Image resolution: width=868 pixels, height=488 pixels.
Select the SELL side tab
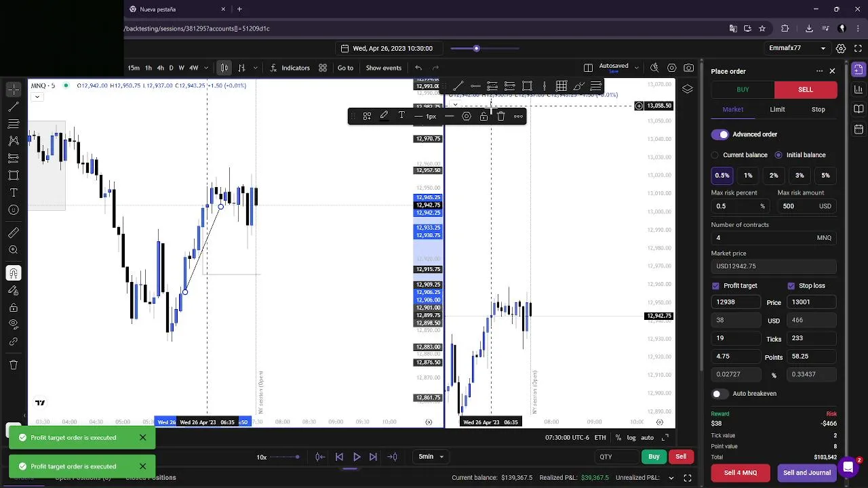(x=806, y=89)
